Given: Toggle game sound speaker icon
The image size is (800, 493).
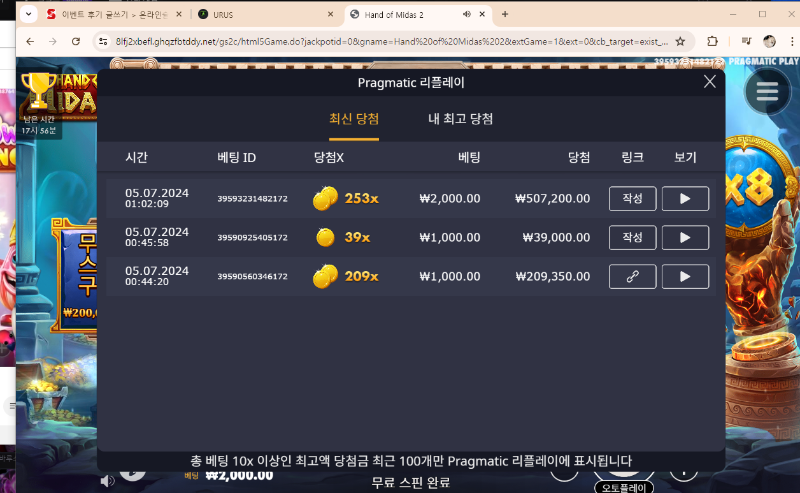Looking at the screenshot, I should [x=107, y=481].
